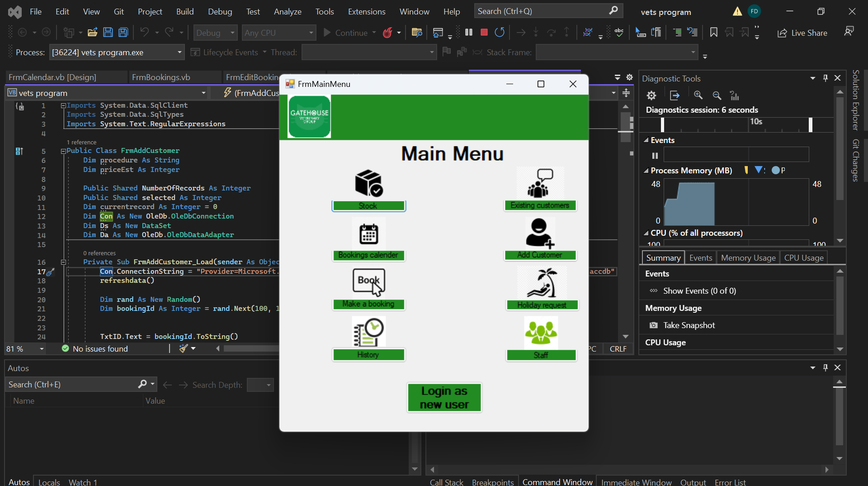Image resolution: width=868 pixels, height=486 pixels.
Task: Collapse the Imports region in editor
Action: coord(63,106)
